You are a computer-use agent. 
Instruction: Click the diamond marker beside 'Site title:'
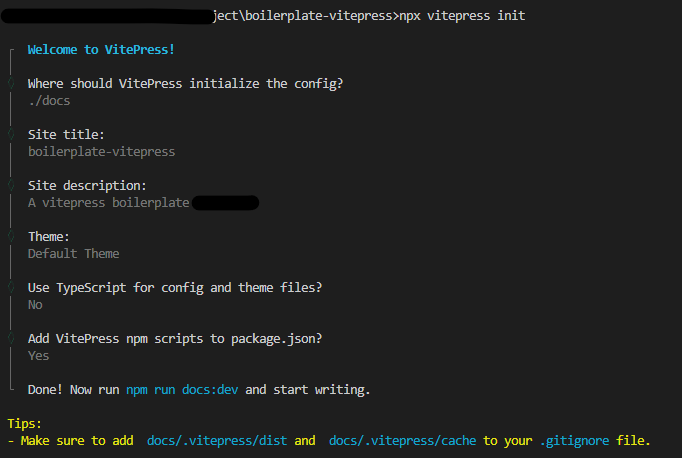[x=11, y=134]
